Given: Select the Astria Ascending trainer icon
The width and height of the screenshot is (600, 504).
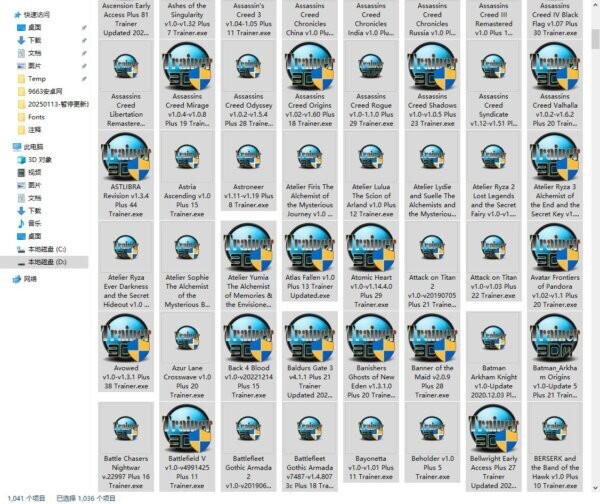Looking at the screenshot, I should coord(187,157).
